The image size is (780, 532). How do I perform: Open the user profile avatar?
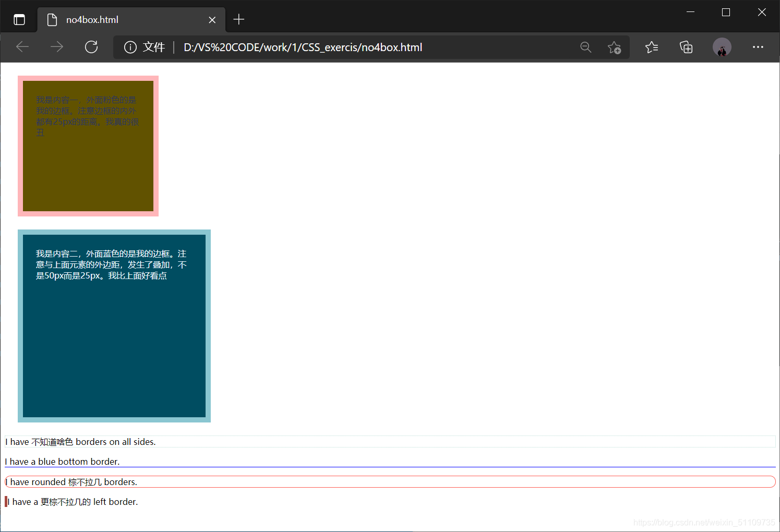[x=722, y=47]
